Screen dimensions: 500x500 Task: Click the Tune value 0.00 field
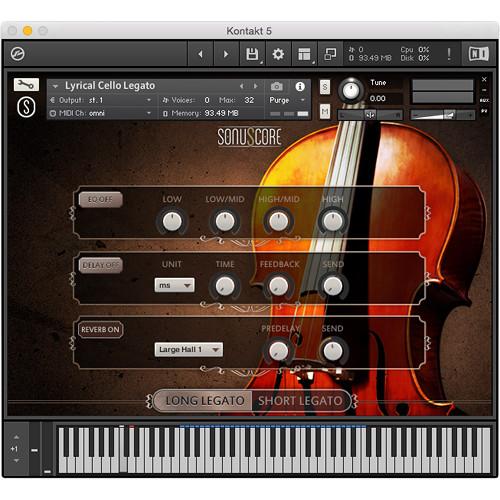[x=378, y=99]
